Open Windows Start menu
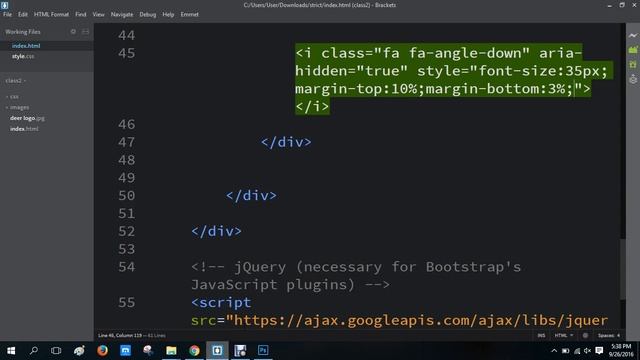Viewport: 640px width, 360px height. pos(11,351)
